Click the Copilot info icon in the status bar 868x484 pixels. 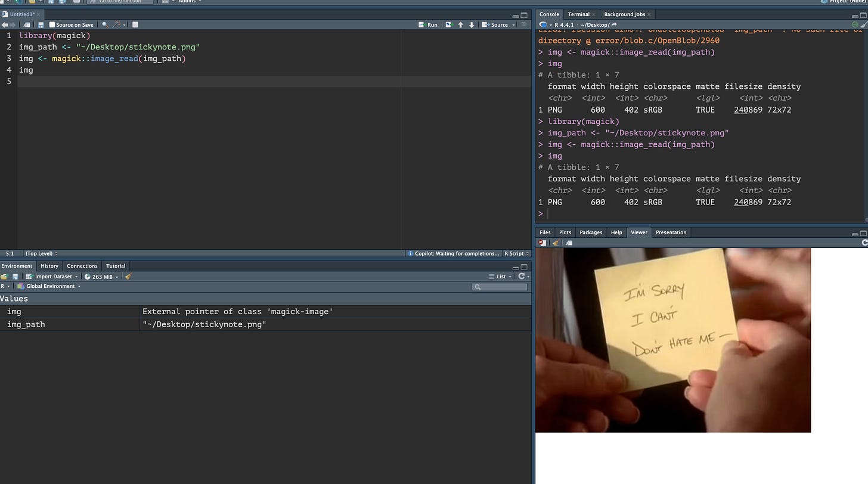410,253
